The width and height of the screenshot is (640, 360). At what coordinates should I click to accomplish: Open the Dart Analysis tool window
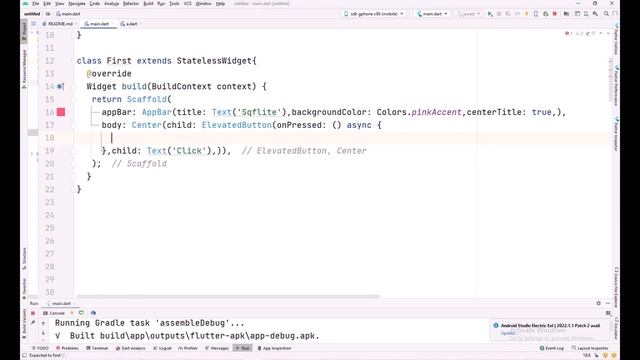(131, 348)
